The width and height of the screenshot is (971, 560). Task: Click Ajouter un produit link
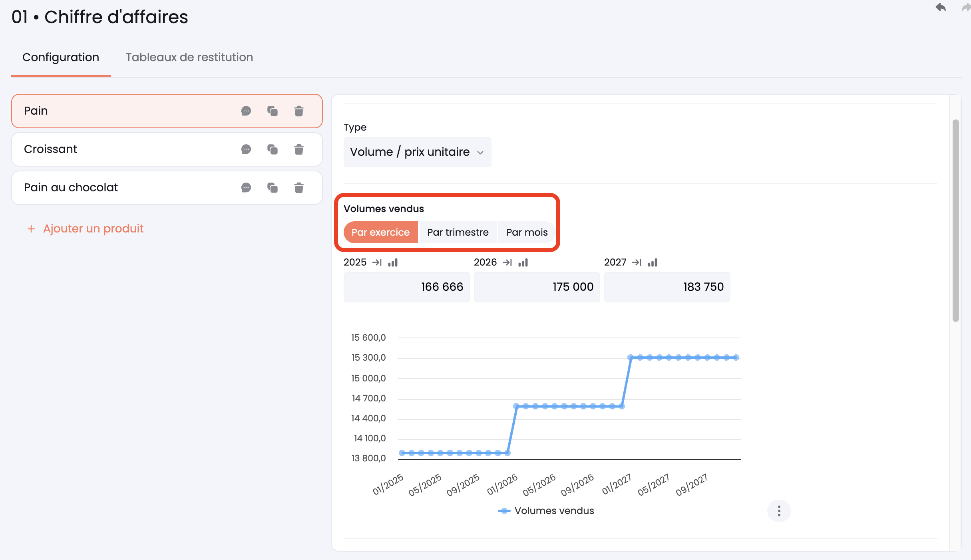(85, 228)
